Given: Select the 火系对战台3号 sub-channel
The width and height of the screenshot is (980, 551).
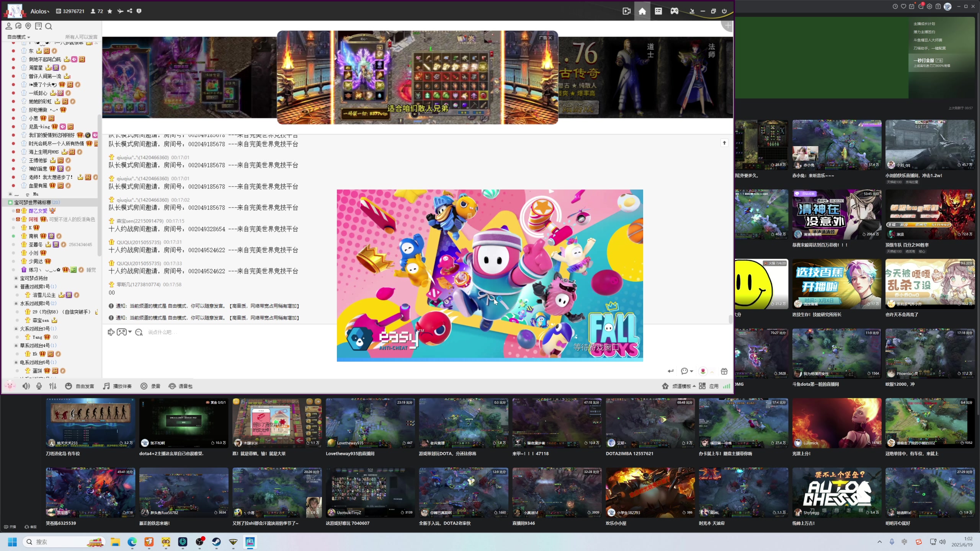Looking at the screenshot, I should tap(35, 329).
